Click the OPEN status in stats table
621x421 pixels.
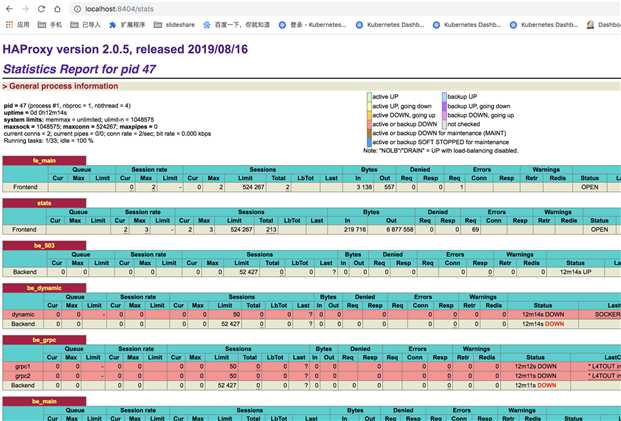click(599, 229)
